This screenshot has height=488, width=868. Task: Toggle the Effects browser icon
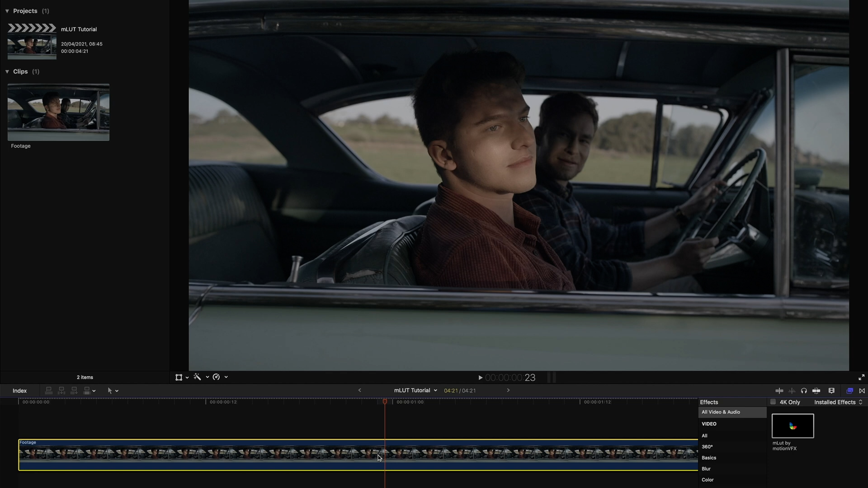click(849, 391)
